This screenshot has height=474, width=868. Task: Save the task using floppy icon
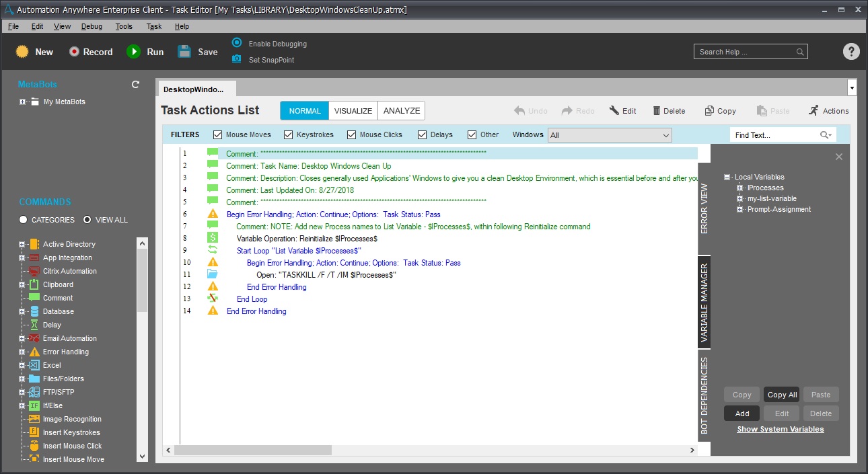pyautogui.click(x=184, y=52)
